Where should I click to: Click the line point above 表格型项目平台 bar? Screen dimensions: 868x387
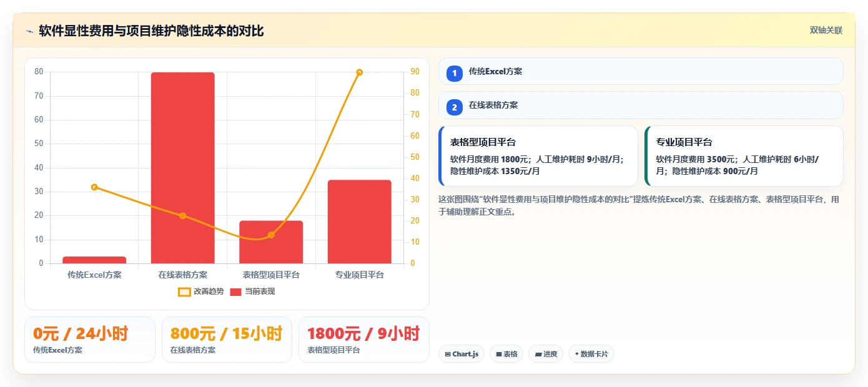coord(271,235)
